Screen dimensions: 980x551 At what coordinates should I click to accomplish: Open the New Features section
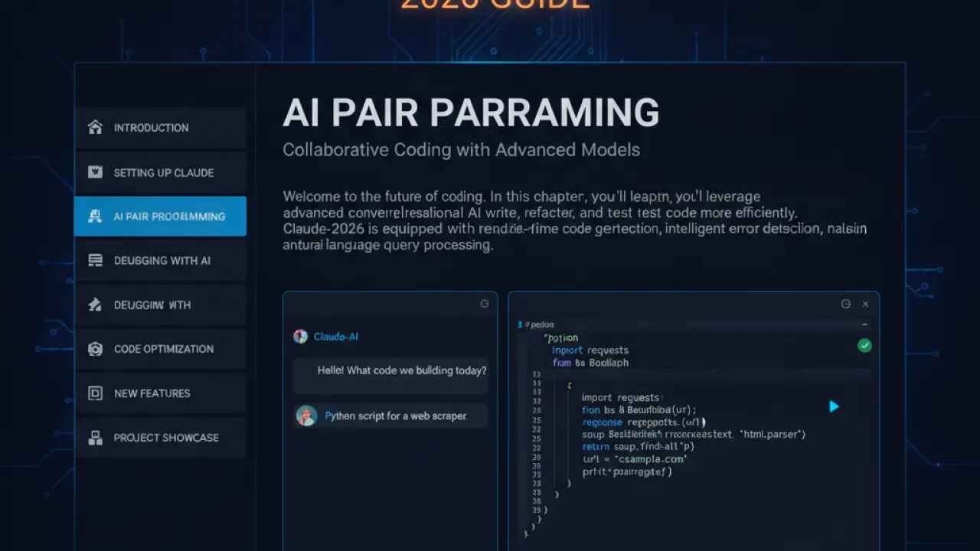point(160,393)
